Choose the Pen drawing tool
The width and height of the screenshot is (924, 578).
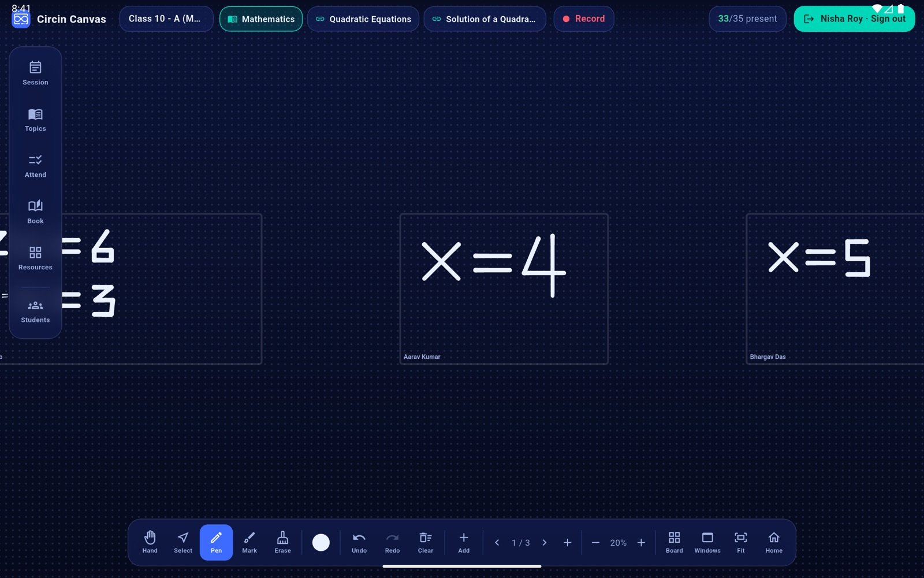click(216, 542)
